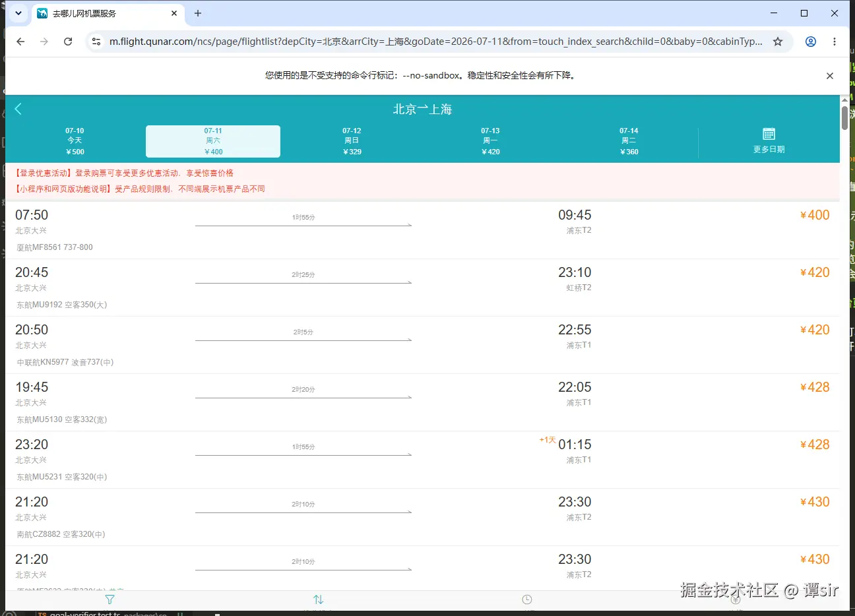
Task: View site information icon in address bar
Action: click(96, 42)
